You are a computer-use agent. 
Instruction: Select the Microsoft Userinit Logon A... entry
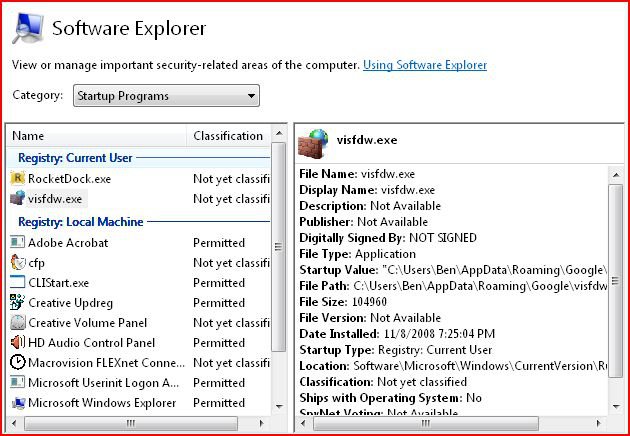pyautogui.click(x=103, y=383)
